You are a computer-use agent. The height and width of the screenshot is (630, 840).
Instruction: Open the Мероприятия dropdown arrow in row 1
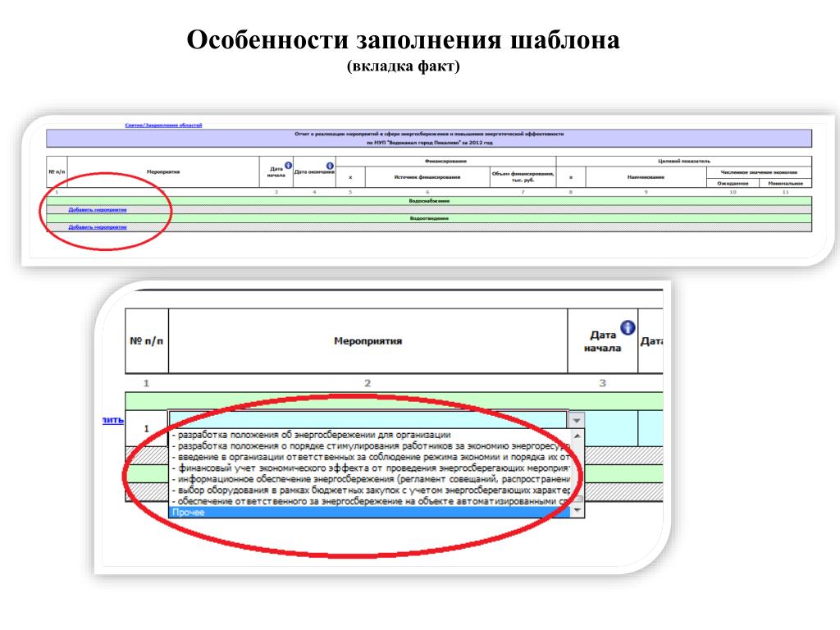pyautogui.click(x=577, y=421)
